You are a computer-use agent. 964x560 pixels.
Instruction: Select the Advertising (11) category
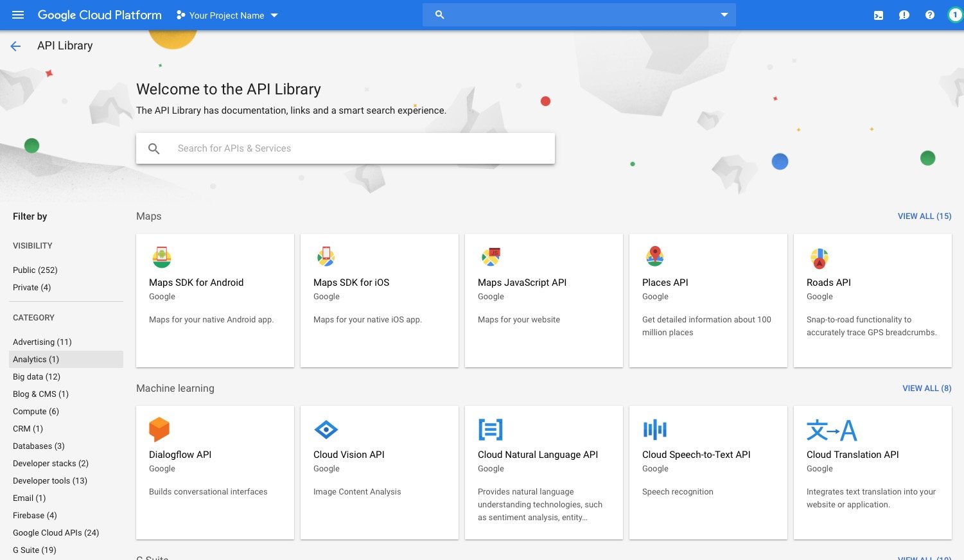pos(42,342)
